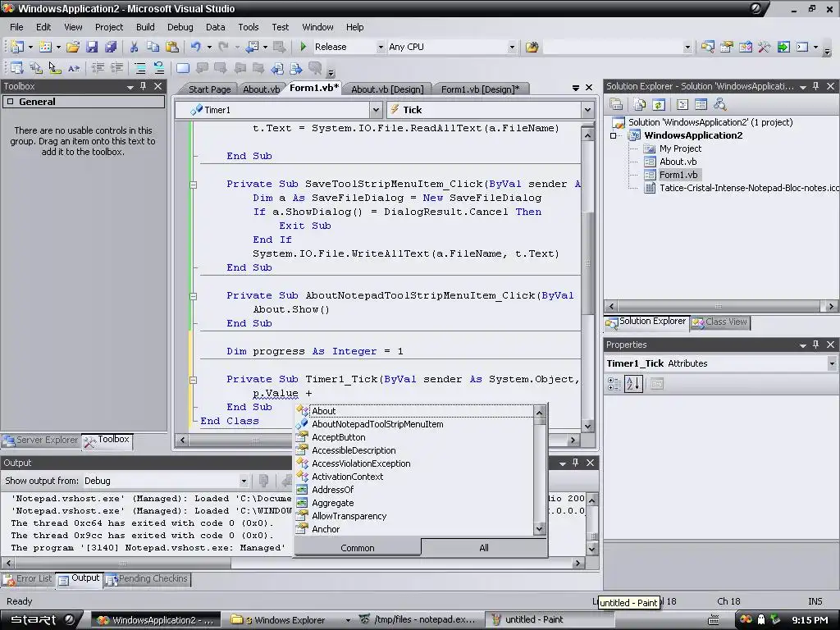
Task: Open the Object Browser toolbar icon
Action: coord(745,47)
